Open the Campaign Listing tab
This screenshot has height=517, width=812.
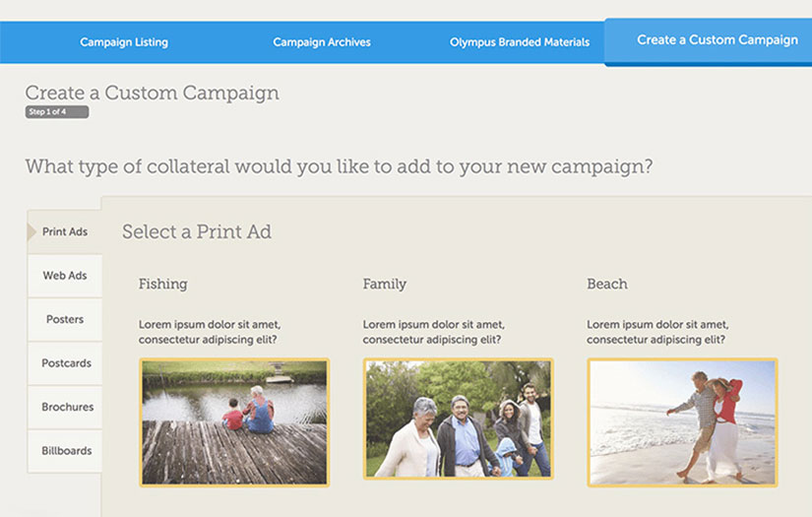[x=124, y=42]
